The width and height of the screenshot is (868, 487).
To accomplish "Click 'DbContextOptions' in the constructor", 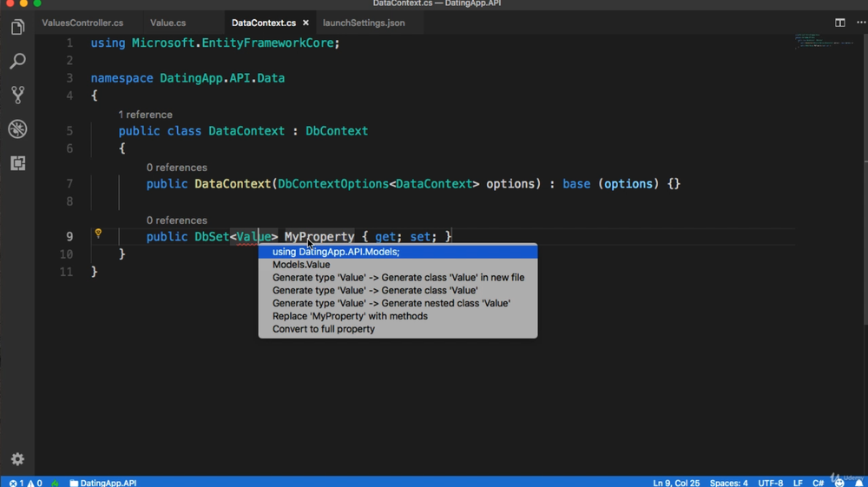I will pyautogui.click(x=333, y=184).
